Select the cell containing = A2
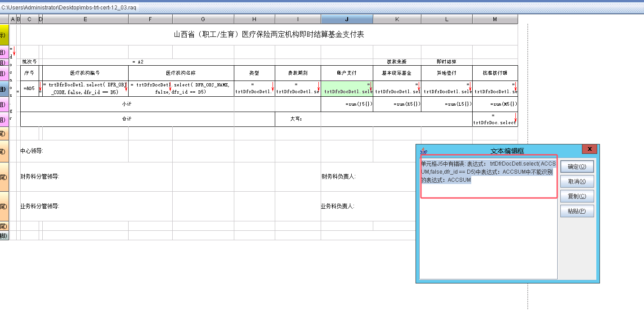The image size is (644, 310). click(138, 62)
